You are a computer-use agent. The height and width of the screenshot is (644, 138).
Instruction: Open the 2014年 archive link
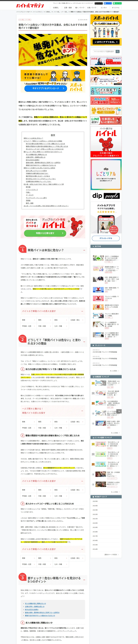pyautogui.click(x=95, y=549)
